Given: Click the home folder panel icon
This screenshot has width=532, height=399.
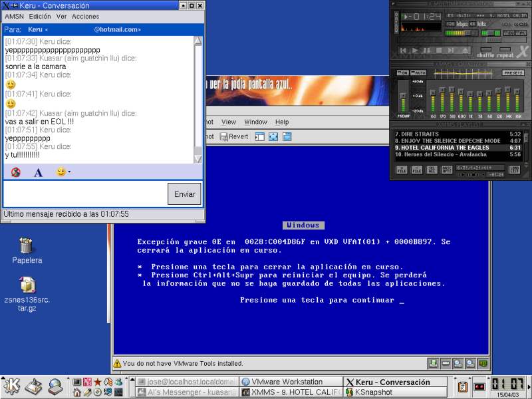Looking at the screenshot, I should (77, 392).
